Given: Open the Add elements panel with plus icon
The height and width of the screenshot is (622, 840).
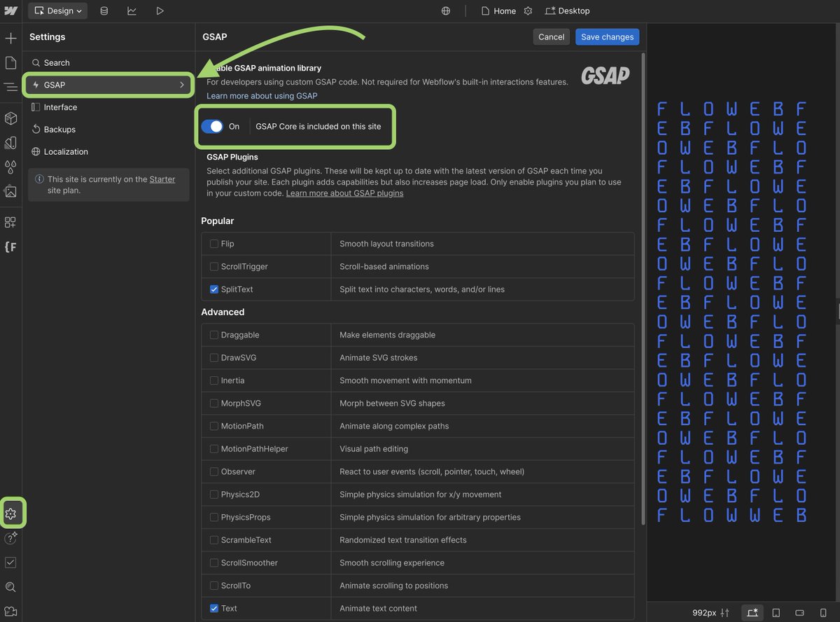Looking at the screenshot, I should tap(10, 38).
